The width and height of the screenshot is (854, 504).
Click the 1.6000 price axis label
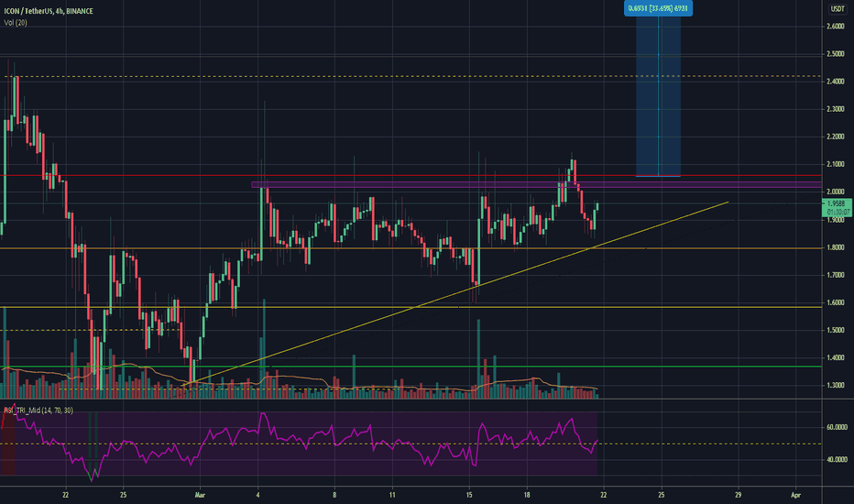click(x=835, y=302)
